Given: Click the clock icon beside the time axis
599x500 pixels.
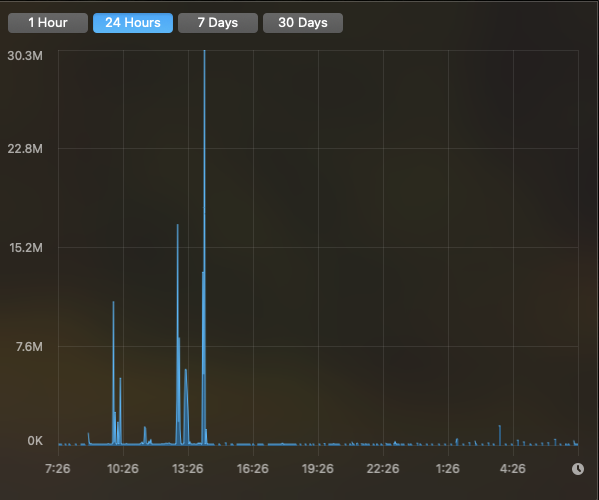Looking at the screenshot, I should (x=578, y=469).
